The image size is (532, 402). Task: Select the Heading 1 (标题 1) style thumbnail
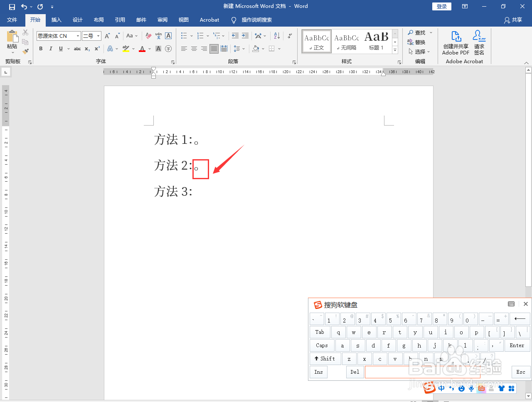(x=377, y=41)
